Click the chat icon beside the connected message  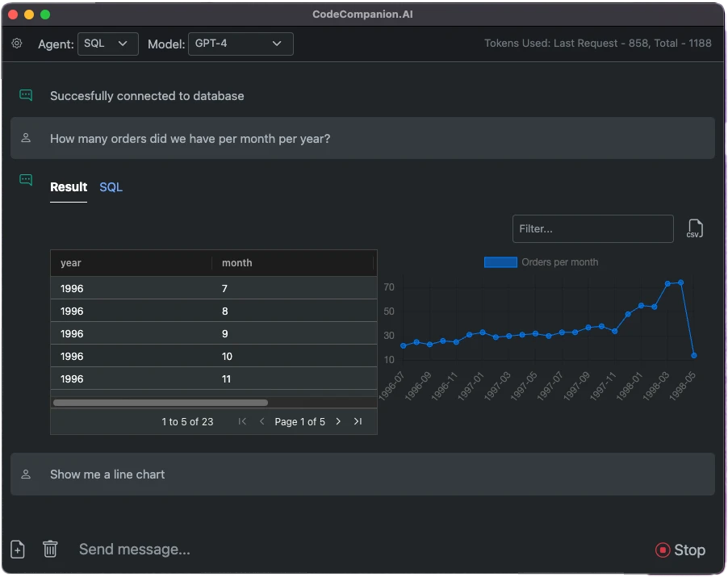pos(26,95)
